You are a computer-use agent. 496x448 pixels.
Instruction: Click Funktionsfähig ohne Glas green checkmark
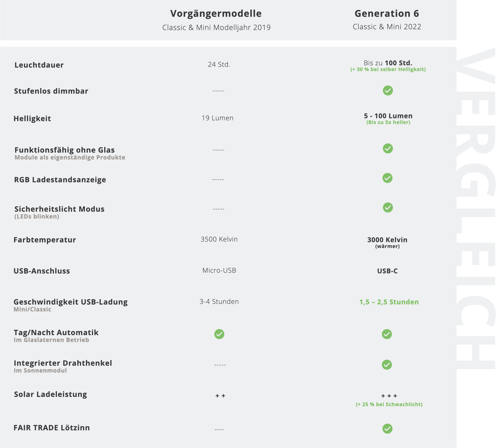(388, 148)
